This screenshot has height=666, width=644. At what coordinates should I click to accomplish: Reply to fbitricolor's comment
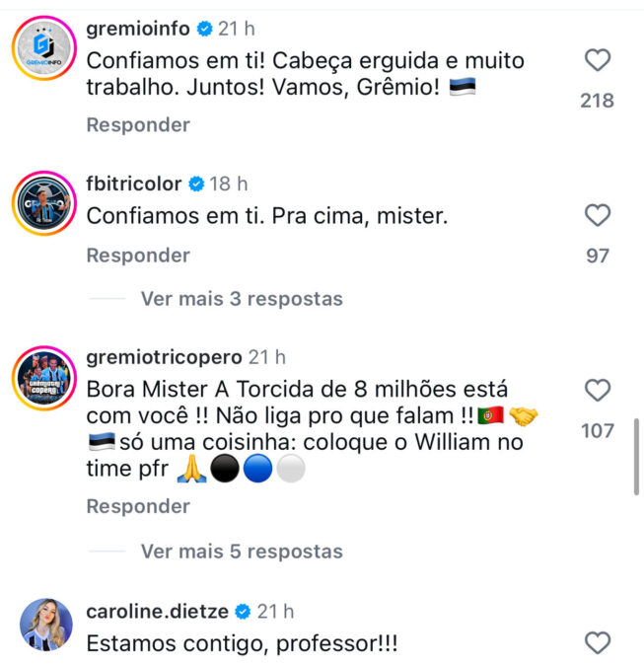138,256
